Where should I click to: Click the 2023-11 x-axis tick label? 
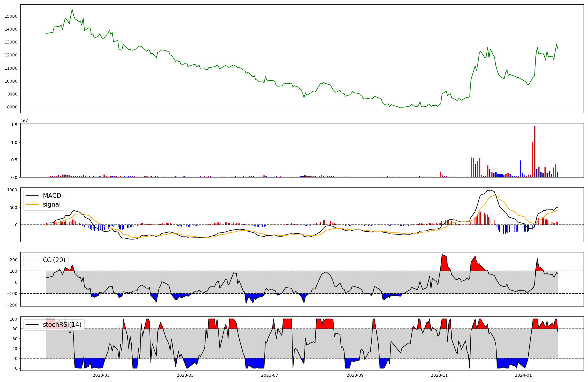[439, 375]
